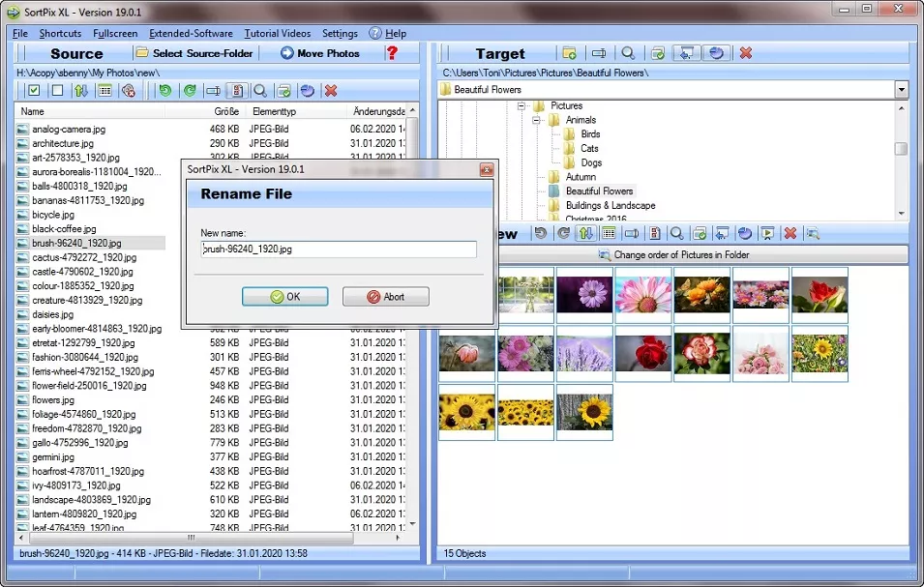Click the magnifier search icon in Target toolbar

(628, 53)
